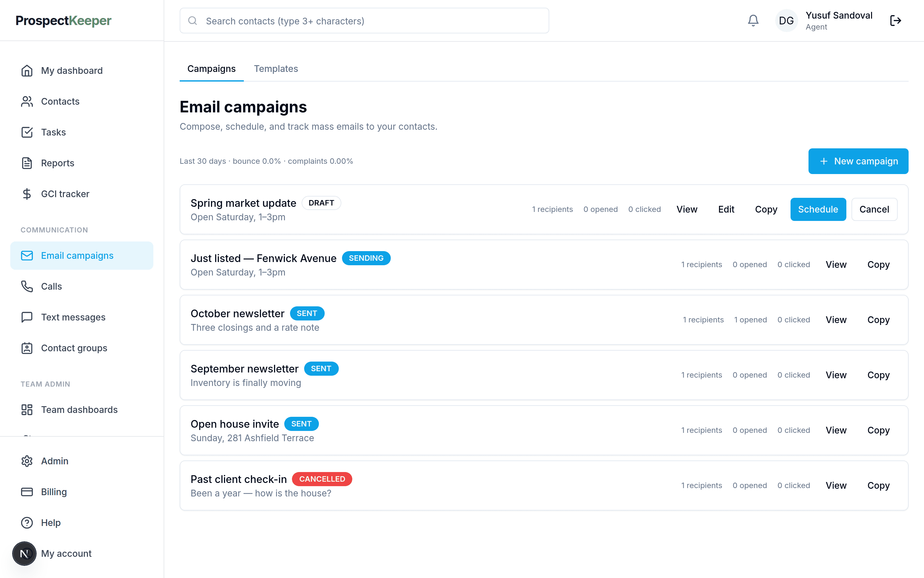View the September newsletter campaign
The height and width of the screenshot is (578, 924).
836,375
